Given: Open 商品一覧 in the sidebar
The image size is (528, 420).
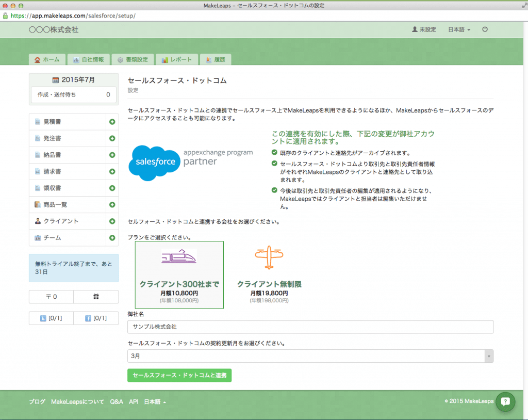Looking at the screenshot, I should [x=68, y=205].
